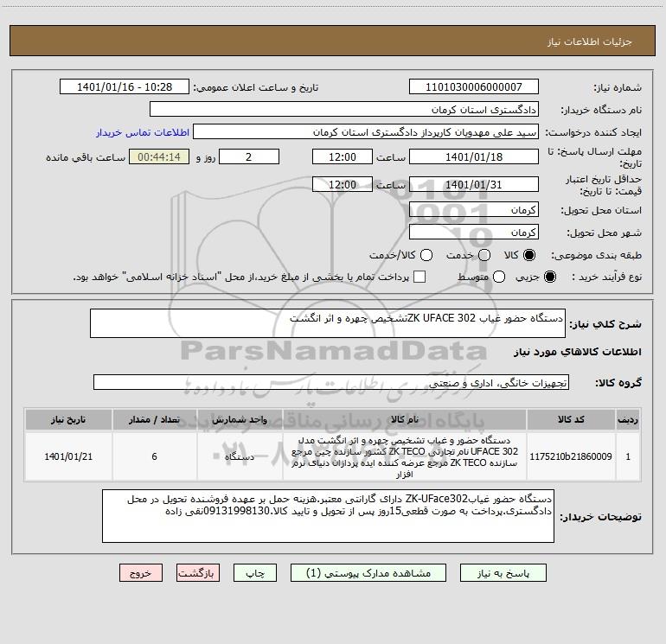Click the buyer notes text area
666x644 pixels.
[x=328, y=516]
